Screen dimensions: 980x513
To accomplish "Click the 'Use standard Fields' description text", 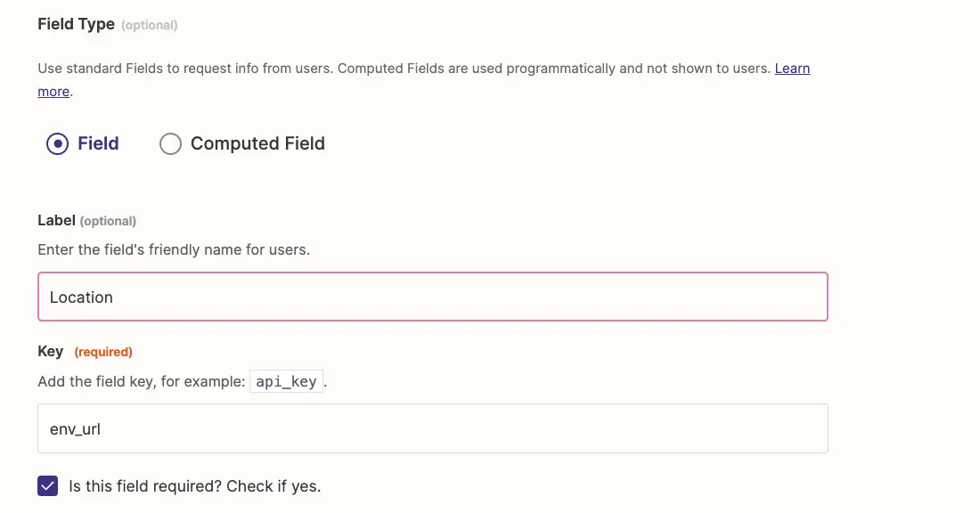I will tap(404, 68).
